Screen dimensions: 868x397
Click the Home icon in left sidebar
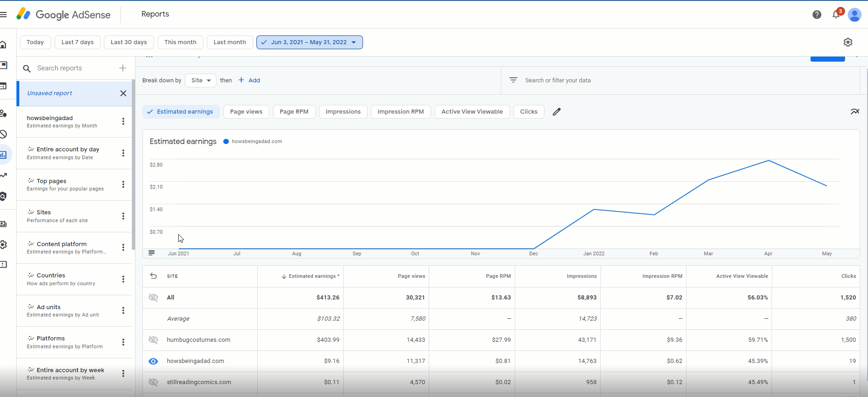click(x=3, y=44)
